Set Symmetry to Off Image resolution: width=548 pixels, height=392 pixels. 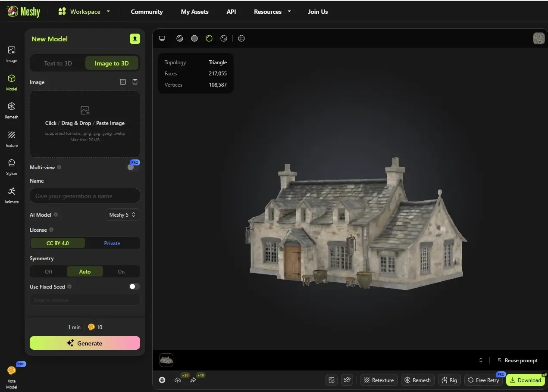tap(49, 271)
